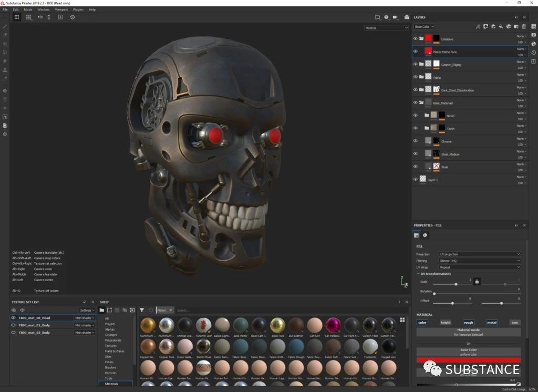Open blend mode dropdown for Emissive layer
This screenshot has width=538, height=392.
(522, 36)
